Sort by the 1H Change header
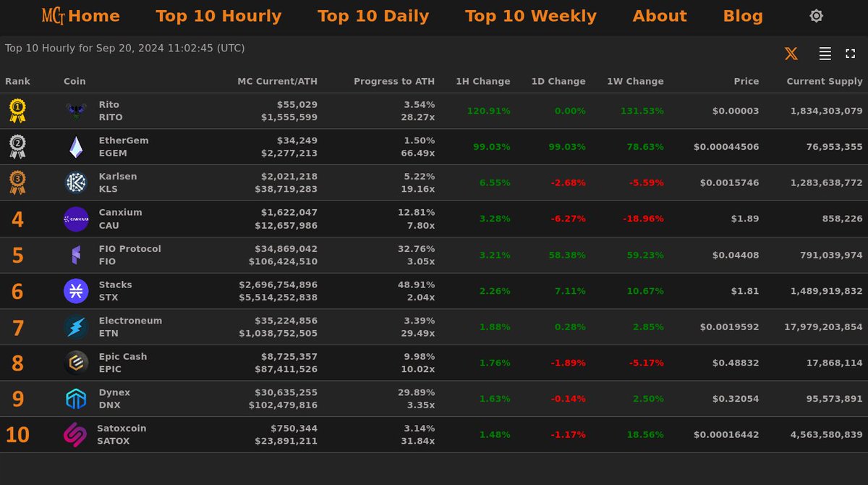This screenshot has height=485, width=868. [483, 81]
